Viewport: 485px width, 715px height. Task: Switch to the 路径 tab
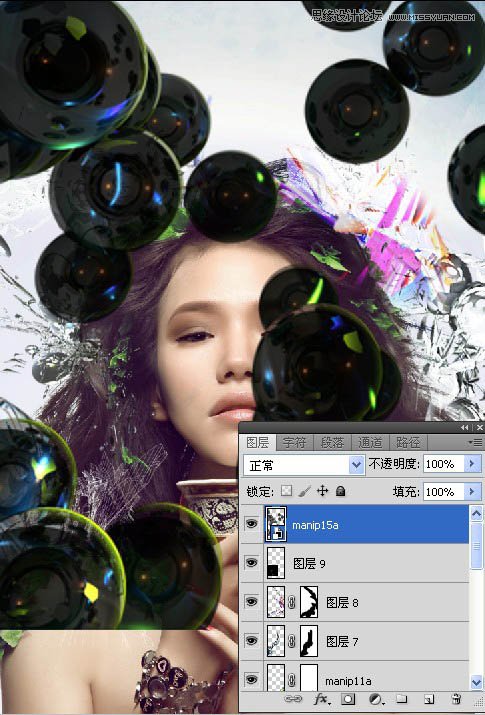click(408, 442)
